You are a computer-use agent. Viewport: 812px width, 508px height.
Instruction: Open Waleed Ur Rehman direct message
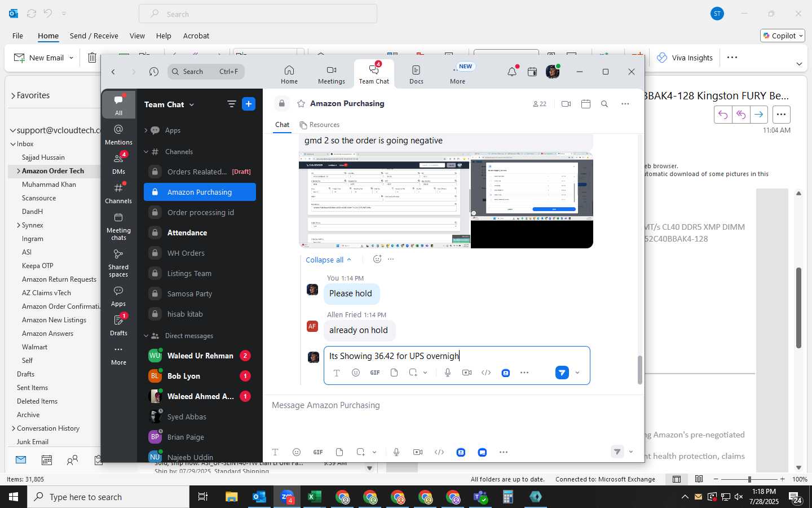200,356
